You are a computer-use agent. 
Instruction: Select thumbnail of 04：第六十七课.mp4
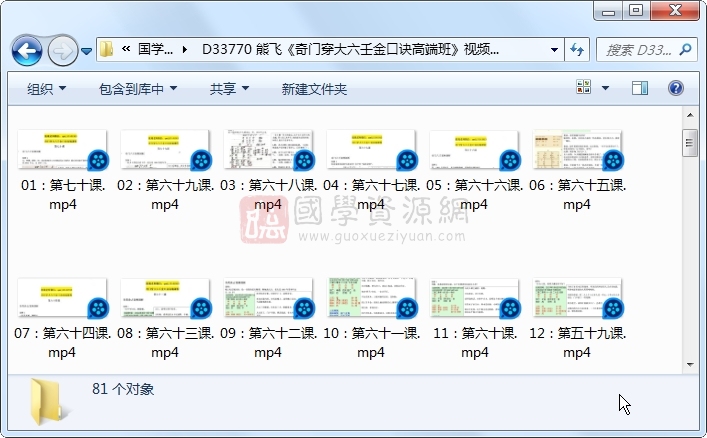(x=372, y=150)
